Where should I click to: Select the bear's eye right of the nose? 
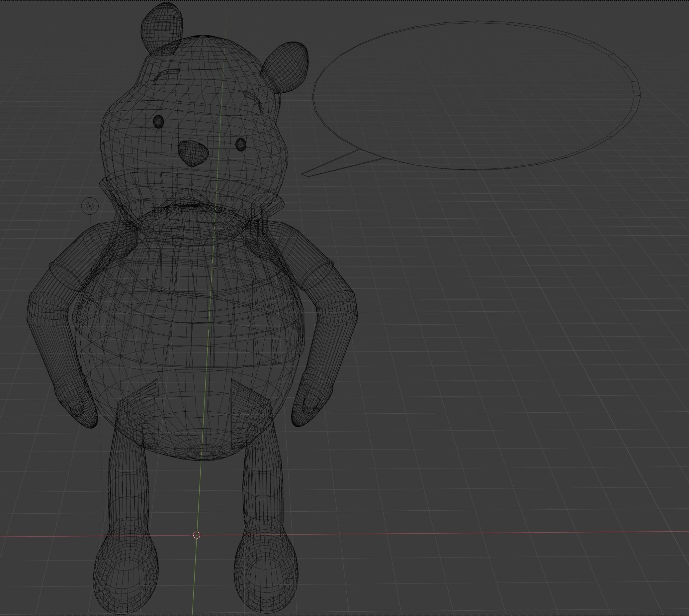pyautogui.click(x=240, y=144)
